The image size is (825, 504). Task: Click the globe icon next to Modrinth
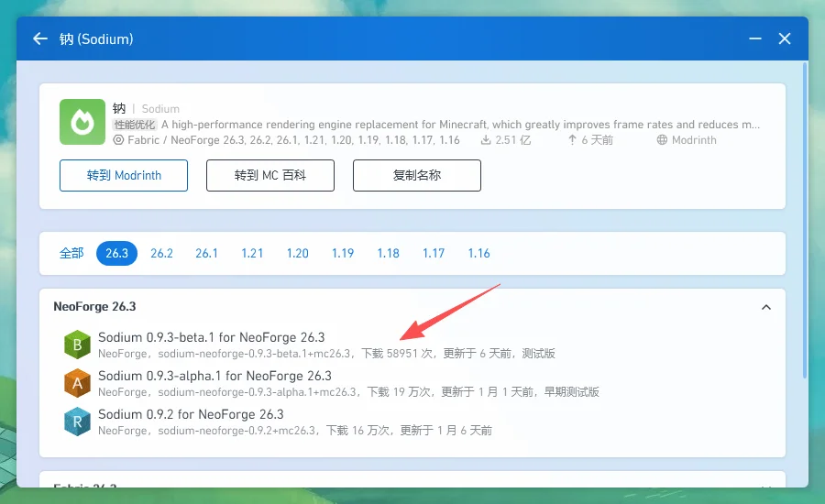pos(662,140)
